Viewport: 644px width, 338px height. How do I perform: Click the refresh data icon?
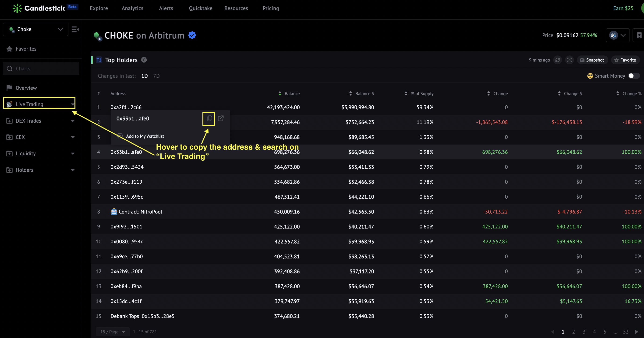558,60
